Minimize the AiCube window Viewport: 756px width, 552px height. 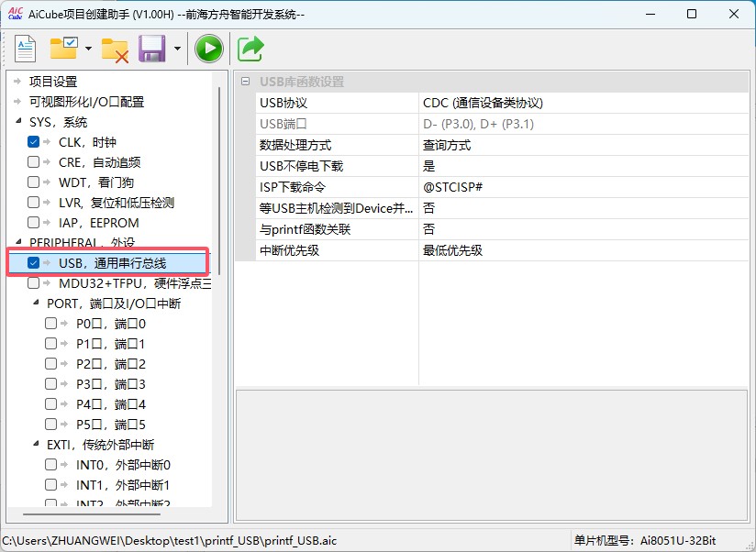[650, 14]
